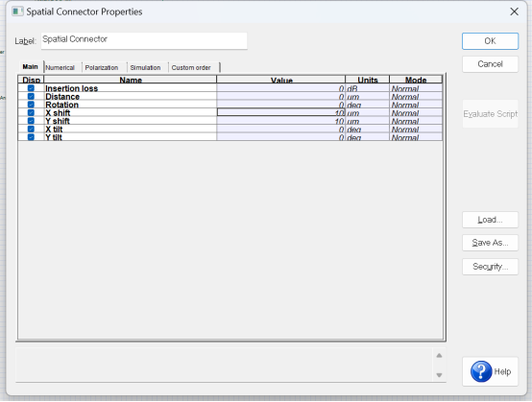
Task: Click the Insertion loss parameter name
Action: pos(72,88)
